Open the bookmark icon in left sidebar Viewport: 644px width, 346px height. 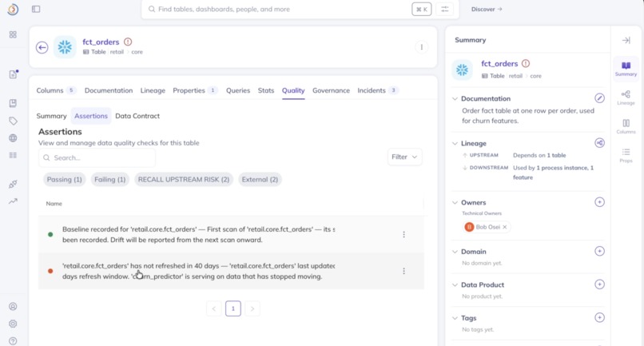pyautogui.click(x=13, y=103)
